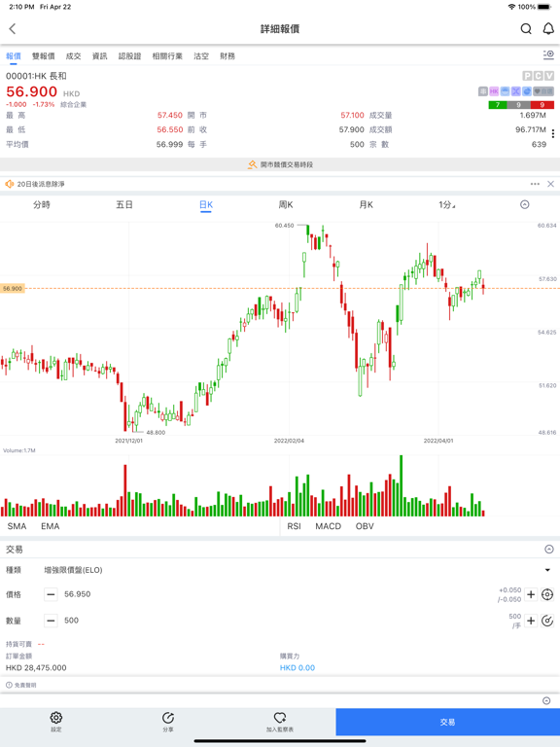
Task: Enable the MACD indicator
Action: (x=328, y=526)
